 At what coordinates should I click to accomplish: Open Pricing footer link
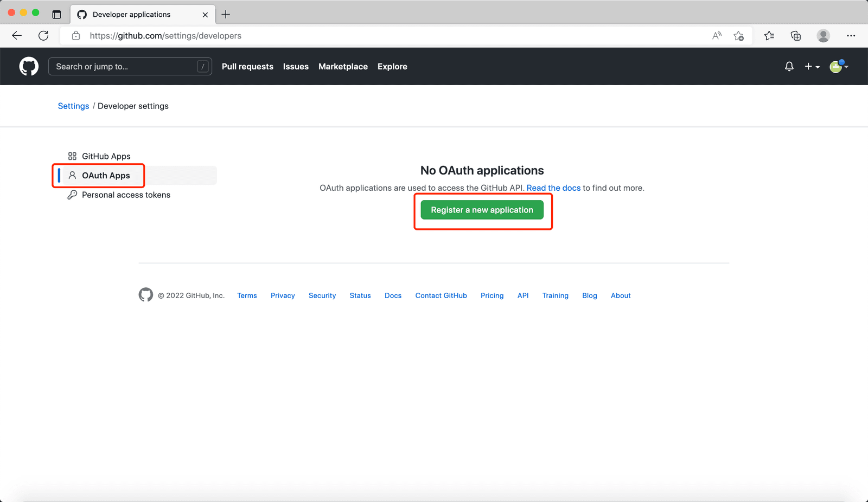click(x=492, y=295)
